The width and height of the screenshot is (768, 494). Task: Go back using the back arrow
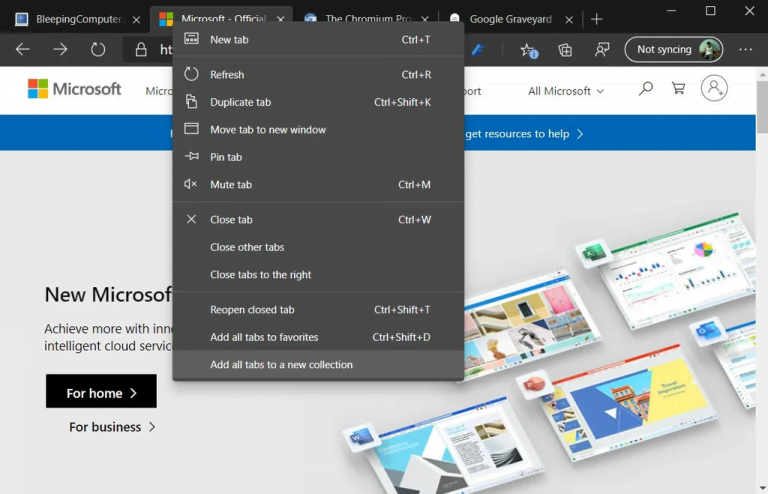23,49
